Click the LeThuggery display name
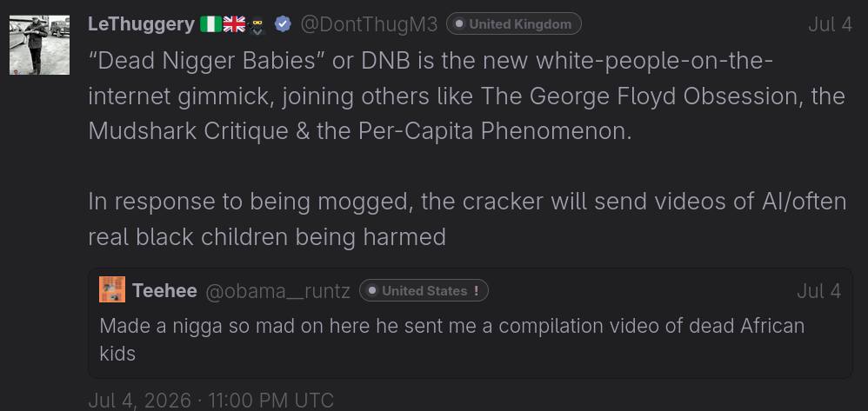 141,24
